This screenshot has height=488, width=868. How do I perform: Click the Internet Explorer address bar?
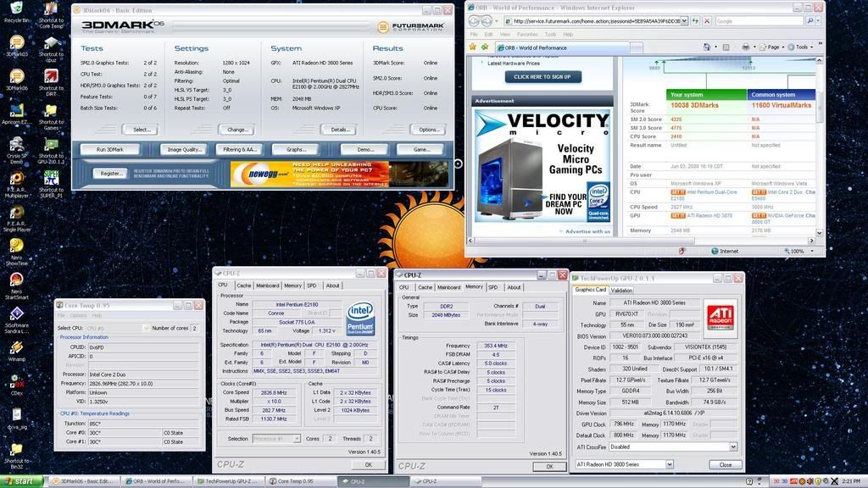click(x=591, y=21)
